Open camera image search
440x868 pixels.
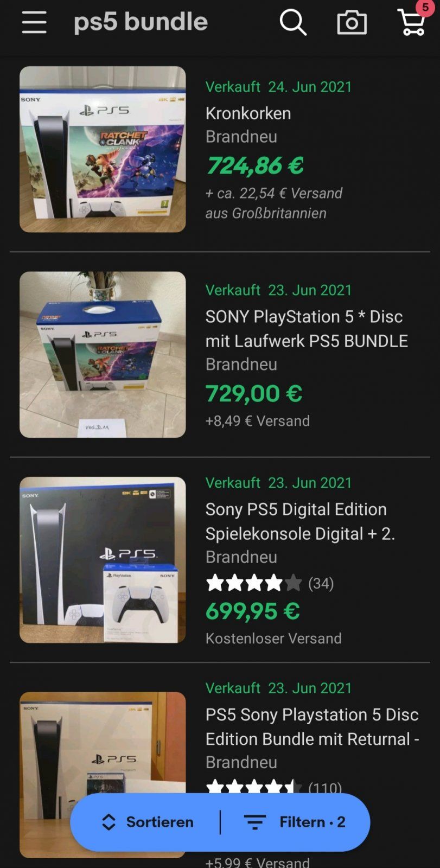point(352,23)
